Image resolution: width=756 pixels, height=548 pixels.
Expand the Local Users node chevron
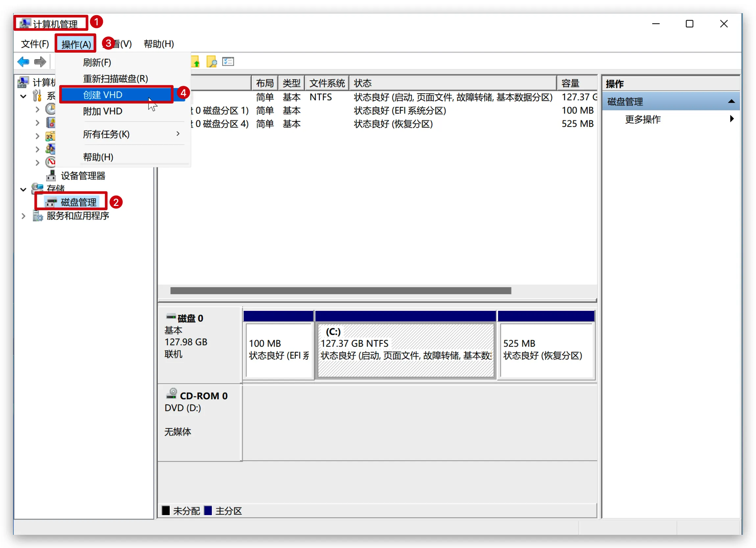[x=37, y=149]
